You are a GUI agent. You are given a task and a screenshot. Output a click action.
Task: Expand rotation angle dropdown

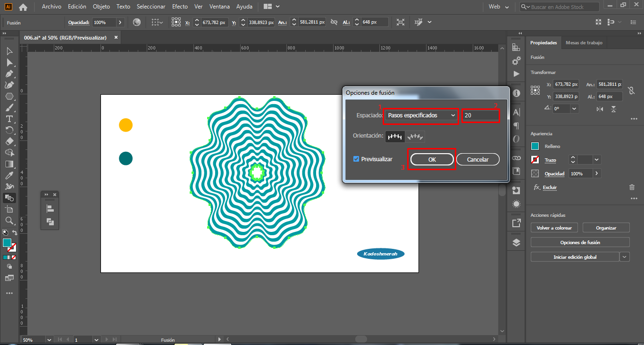(x=574, y=108)
